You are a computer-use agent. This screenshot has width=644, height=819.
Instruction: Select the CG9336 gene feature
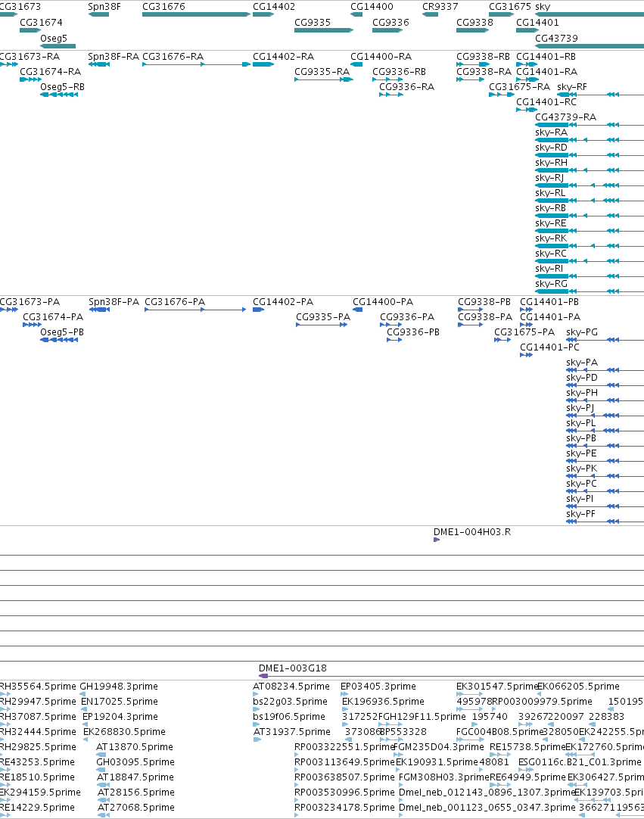387,30
